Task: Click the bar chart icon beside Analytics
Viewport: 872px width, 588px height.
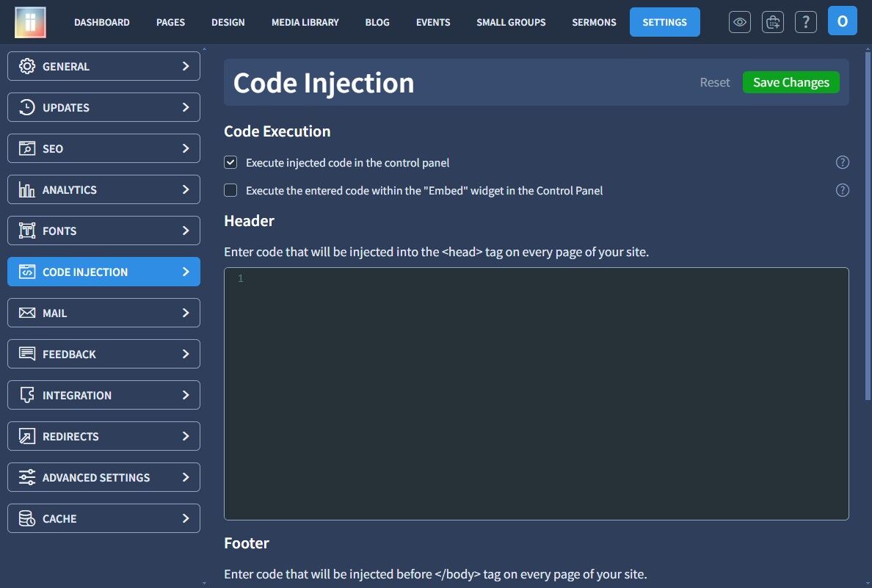Action: coord(26,189)
